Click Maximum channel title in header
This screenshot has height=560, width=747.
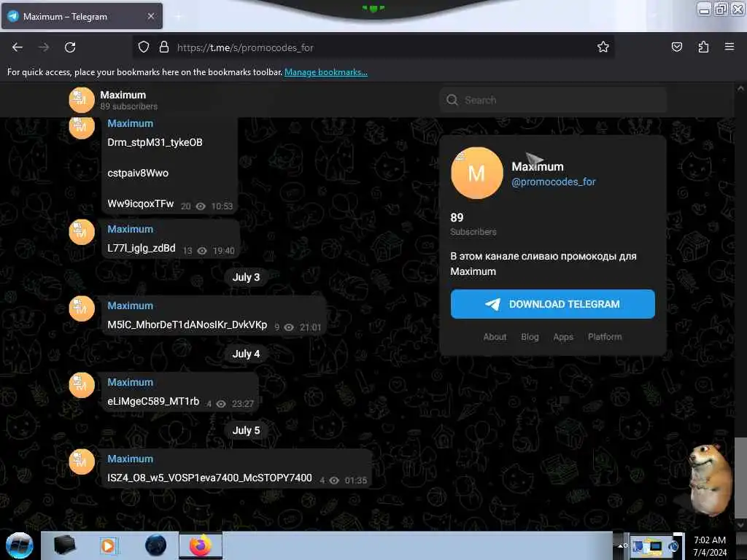123,95
